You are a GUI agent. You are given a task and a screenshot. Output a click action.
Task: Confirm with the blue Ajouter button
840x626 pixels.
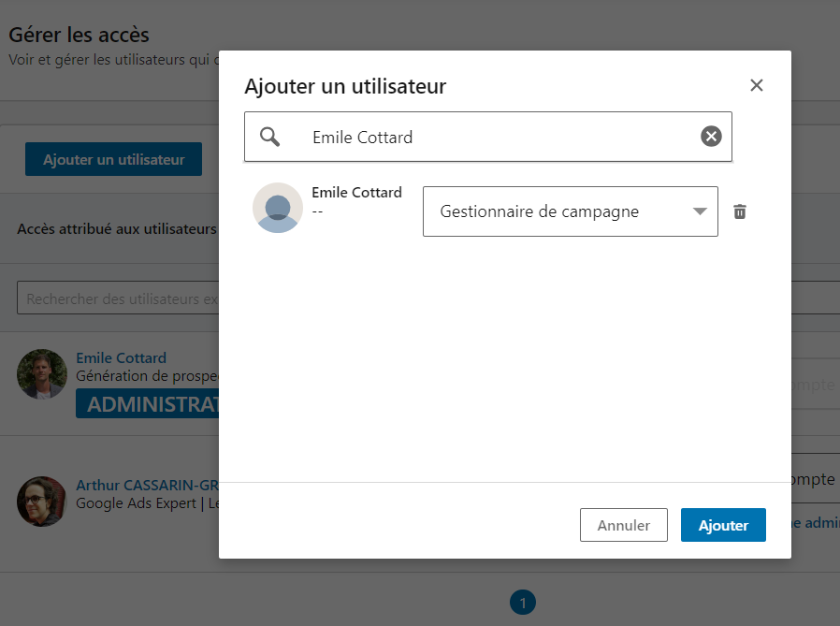pos(723,525)
